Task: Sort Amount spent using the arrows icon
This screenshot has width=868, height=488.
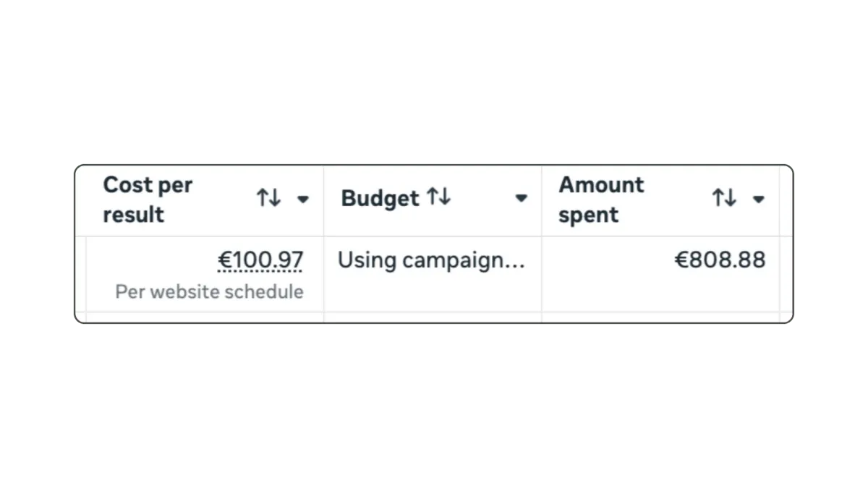Action: coord(724,198)
